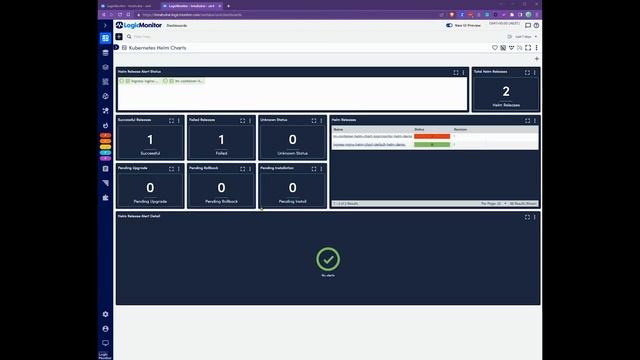The image size is (640, 360).
Task: Open the first release link in Helm Releases table
Action: click(373, 136)
